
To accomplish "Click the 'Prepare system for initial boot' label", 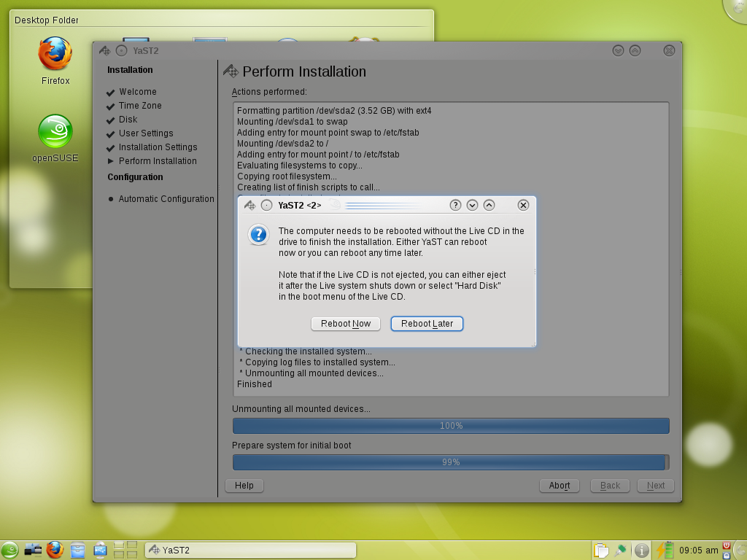I will tap(291, 446).
